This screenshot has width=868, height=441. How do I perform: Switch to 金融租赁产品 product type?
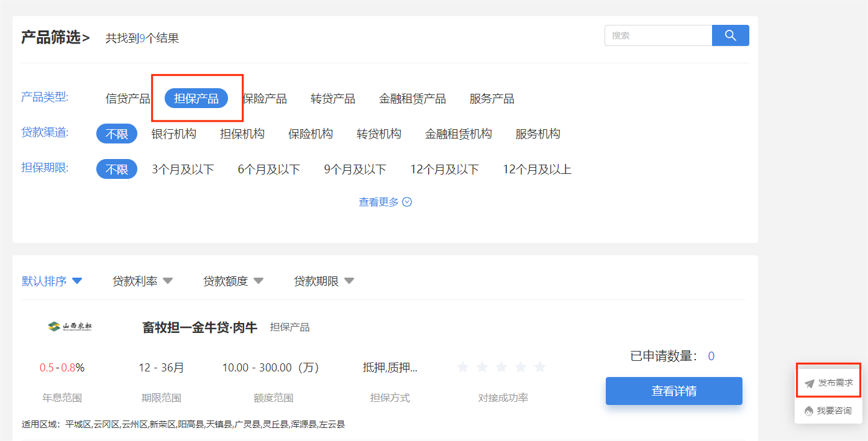pos(412,99)
